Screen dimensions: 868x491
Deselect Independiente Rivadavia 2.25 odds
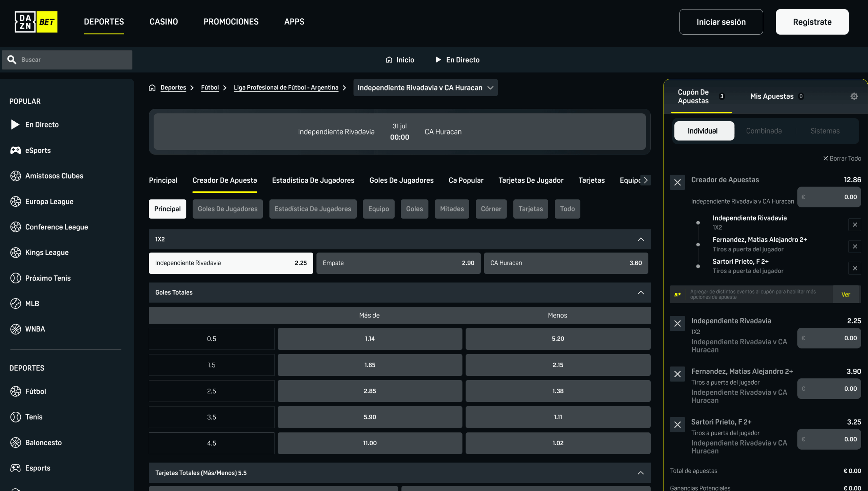click(x=231, y=263)
